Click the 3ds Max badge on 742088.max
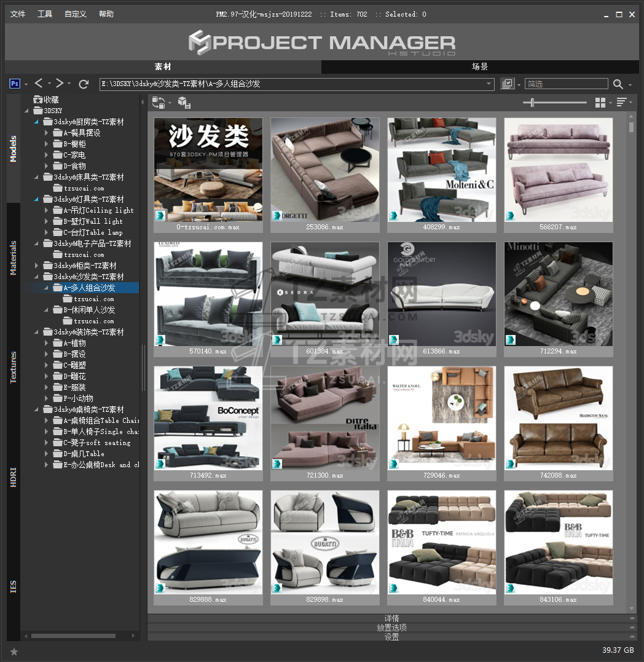Viewport: 644px width, 662px height. tap(510, 463)
